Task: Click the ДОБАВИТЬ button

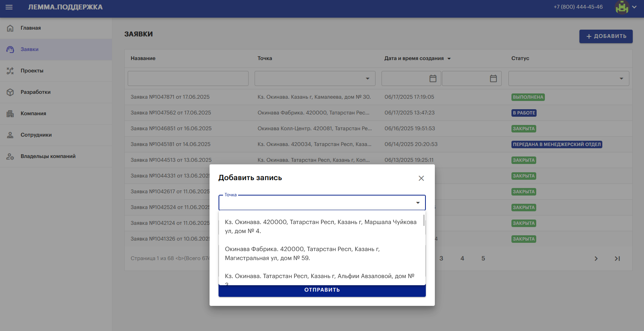Action: 606,36
